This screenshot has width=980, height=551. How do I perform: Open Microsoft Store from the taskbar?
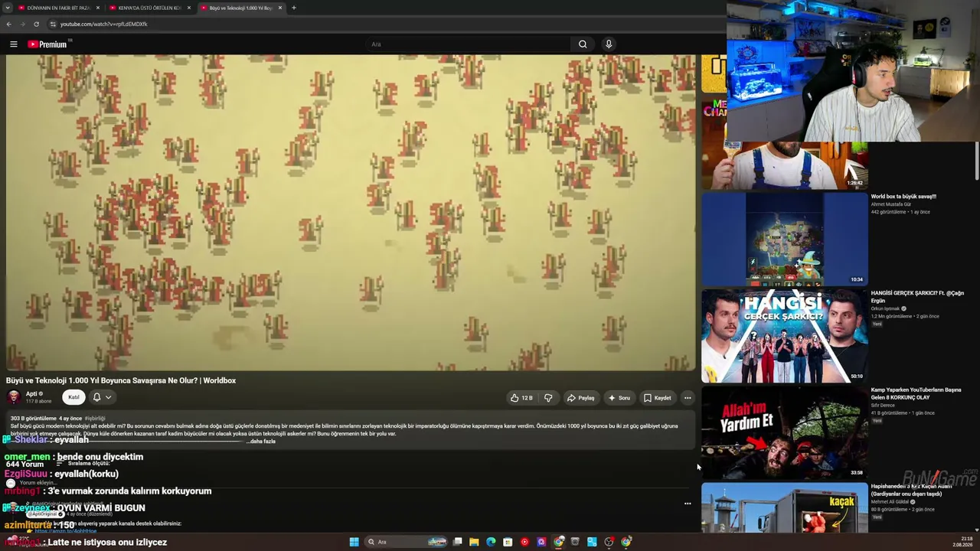click(x=508, y=542)
